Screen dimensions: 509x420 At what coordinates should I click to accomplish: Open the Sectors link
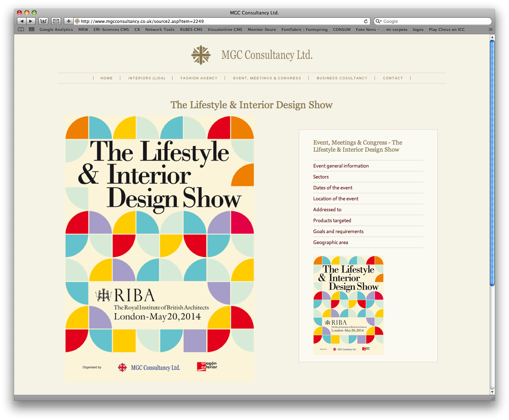pos(321,177)
